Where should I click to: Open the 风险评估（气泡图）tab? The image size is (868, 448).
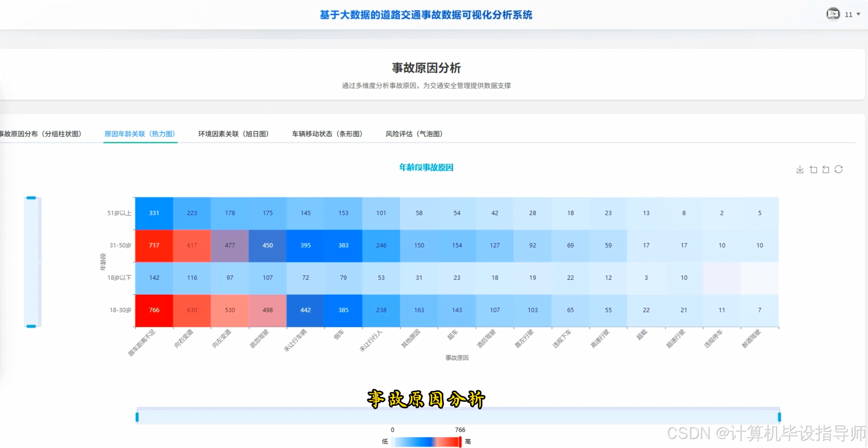coord(414,134)
